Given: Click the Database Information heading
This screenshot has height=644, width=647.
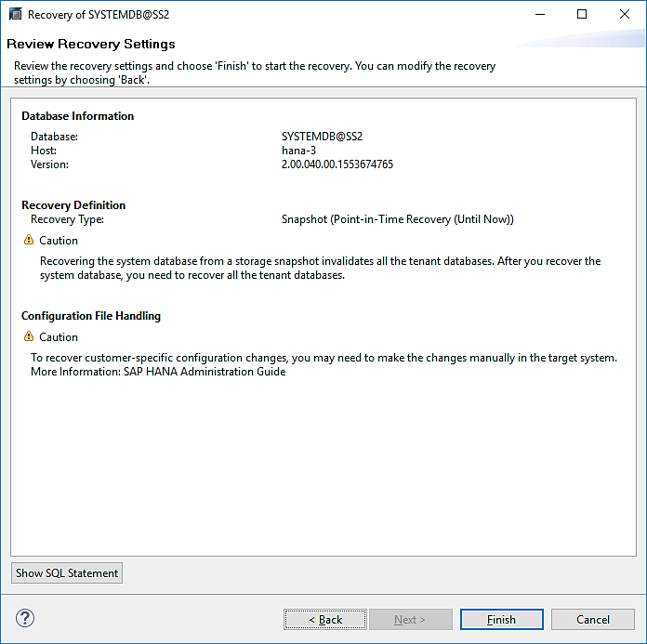Looking at the screenshot, I should coord(78,116).
